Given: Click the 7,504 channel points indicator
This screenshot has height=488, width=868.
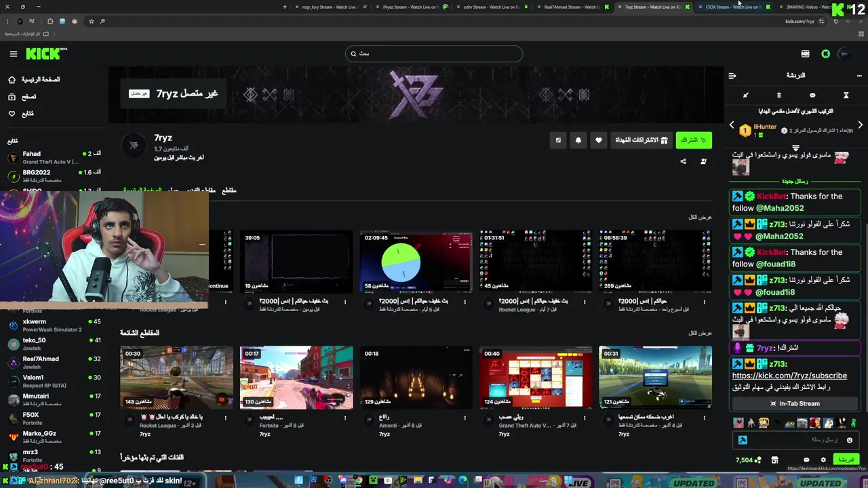Looking at the screenshot, I should click(748, 460).
